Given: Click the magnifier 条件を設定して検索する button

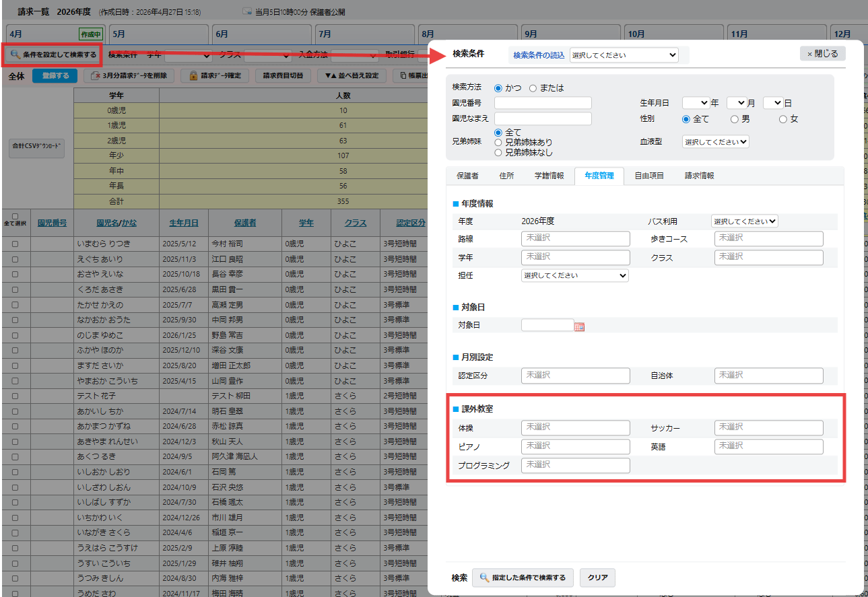Looking at the screenshot, I should coord(53,54).
